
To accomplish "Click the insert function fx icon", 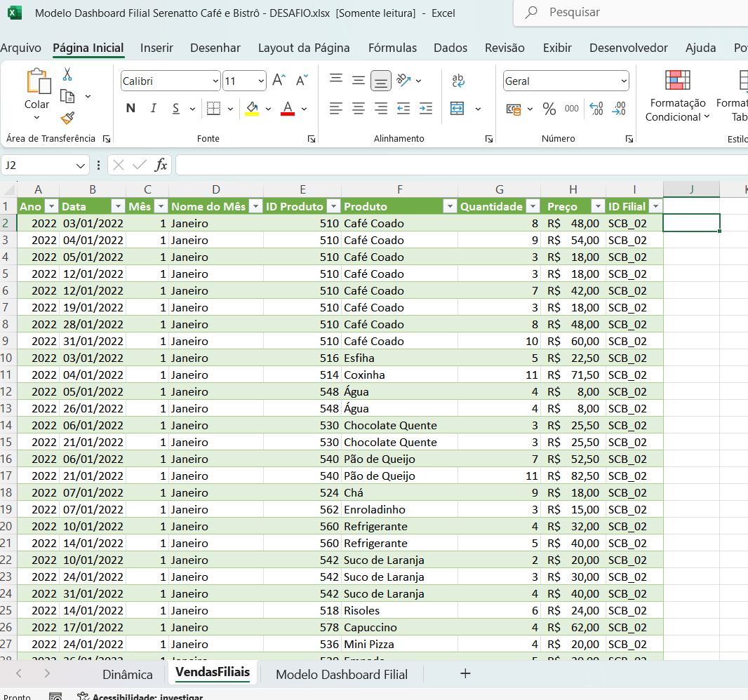I will pyautogui.click(x=161, y=165).
